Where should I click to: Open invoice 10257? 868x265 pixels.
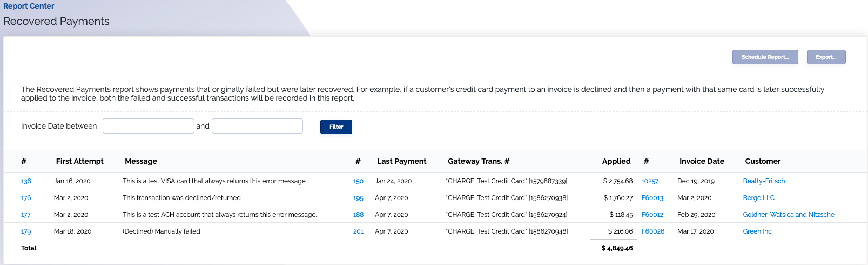coord(650,181)
